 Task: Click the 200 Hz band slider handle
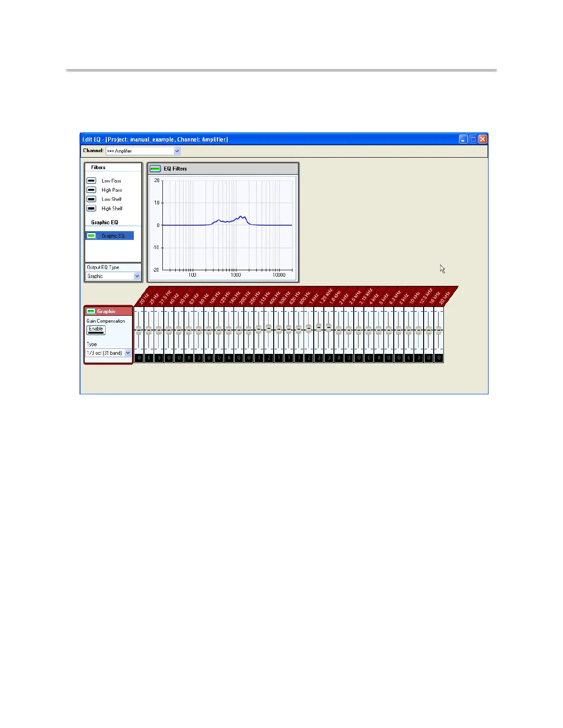(x=239, y=330)
